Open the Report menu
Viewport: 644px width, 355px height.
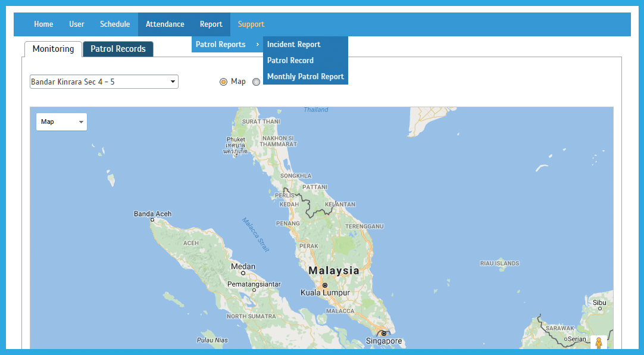211,24
